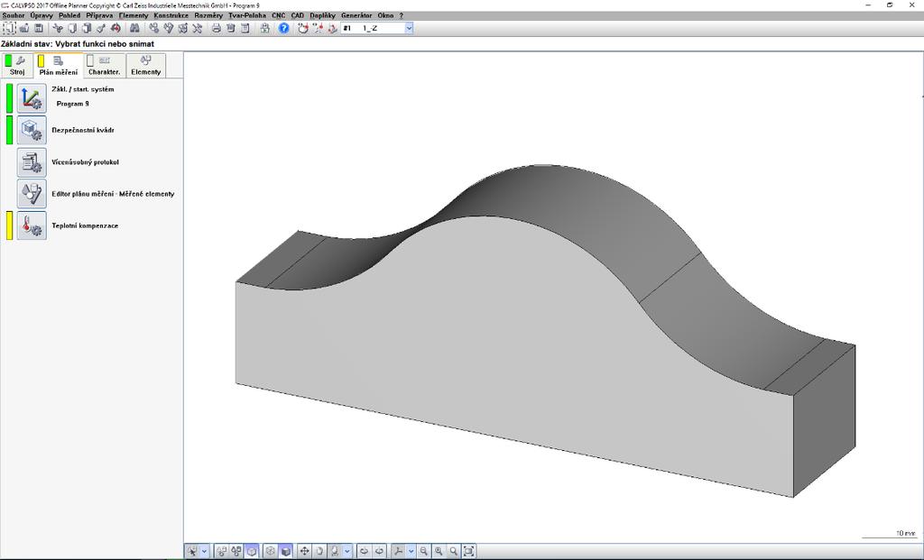
Task: Switch to the Charakter. tab
Action: (x=105, y=65)
